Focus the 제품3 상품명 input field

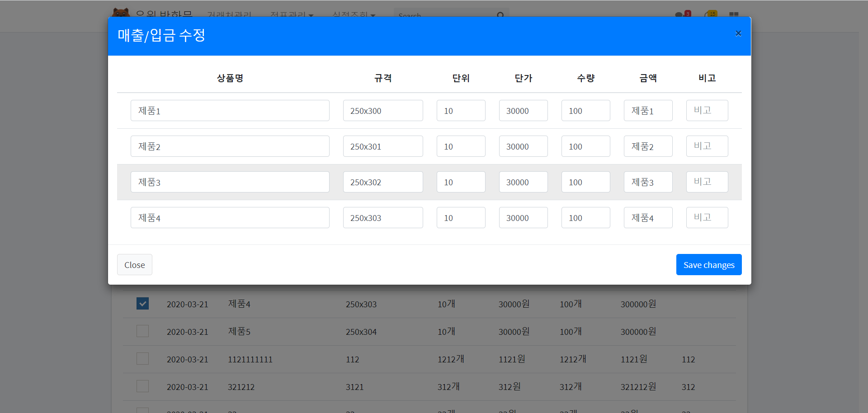[x=230, y=182]
